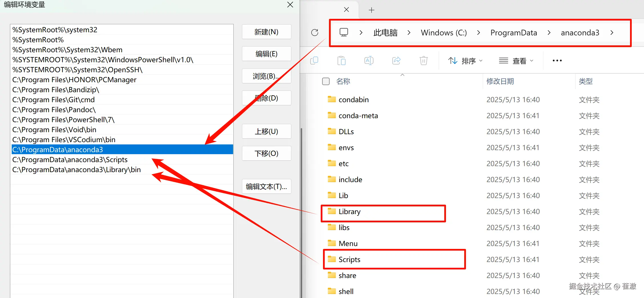Expand the chevron after 此电脑 in breadcrumb
The width and height of the screenshot is (644, 298).
click(x=409, y=33)
